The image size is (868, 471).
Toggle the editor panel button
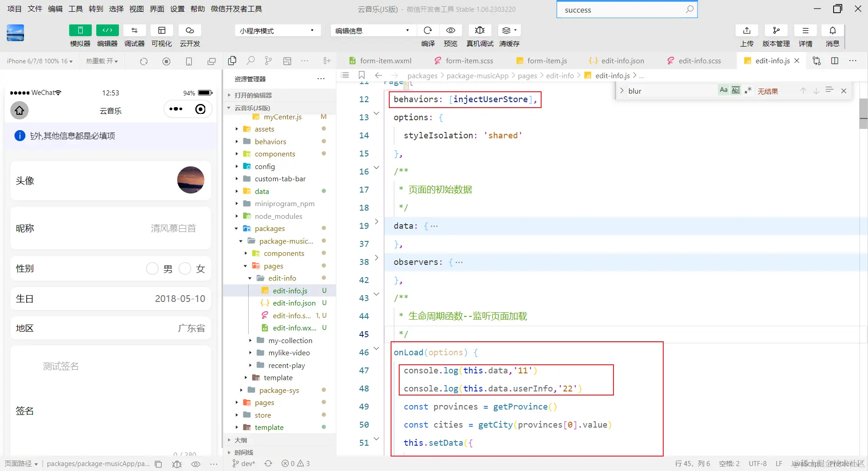pos(107,30)
